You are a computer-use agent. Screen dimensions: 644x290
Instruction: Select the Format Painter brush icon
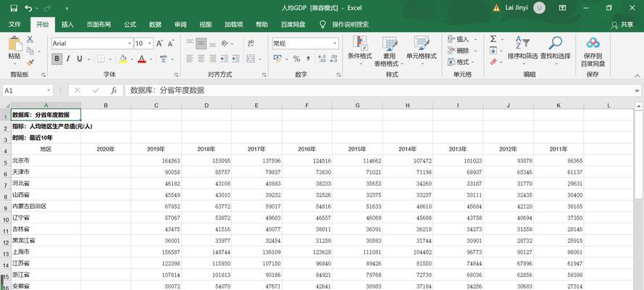click(x=30, y=62)
